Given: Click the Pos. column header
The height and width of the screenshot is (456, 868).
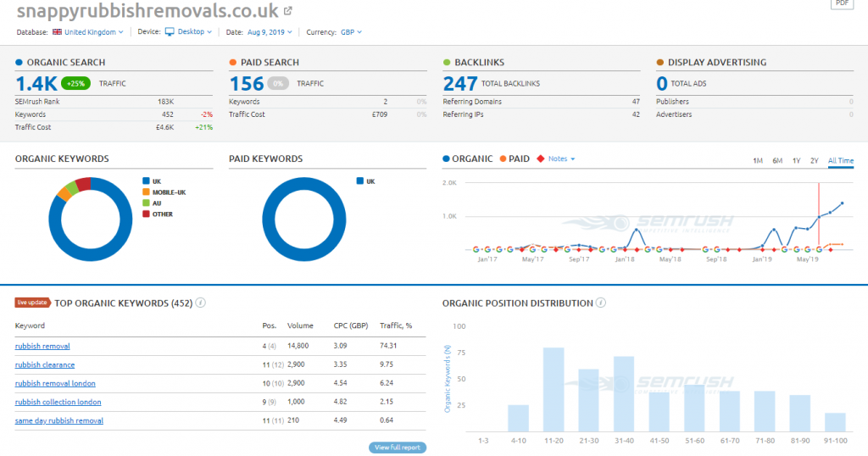Looking at the screenshot, I should (269, 325).
